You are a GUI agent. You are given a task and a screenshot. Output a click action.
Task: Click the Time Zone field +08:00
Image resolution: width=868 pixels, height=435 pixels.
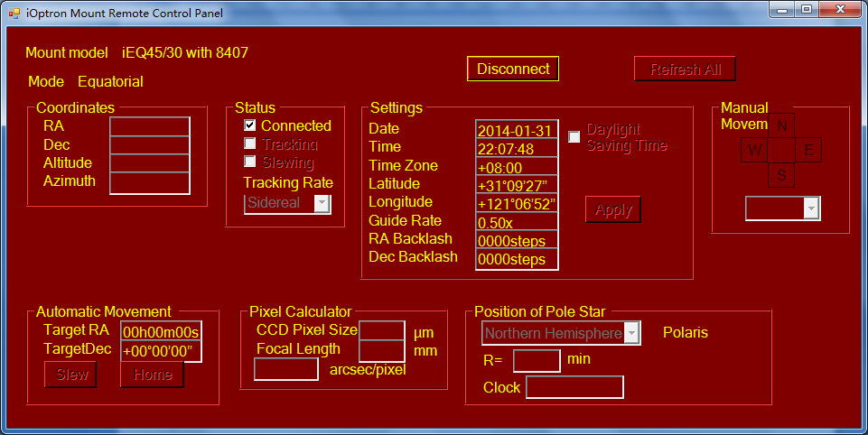517,167
